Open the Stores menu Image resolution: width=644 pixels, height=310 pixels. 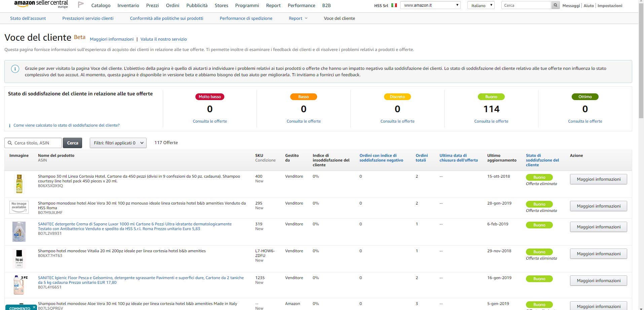(x=221, y=5)
